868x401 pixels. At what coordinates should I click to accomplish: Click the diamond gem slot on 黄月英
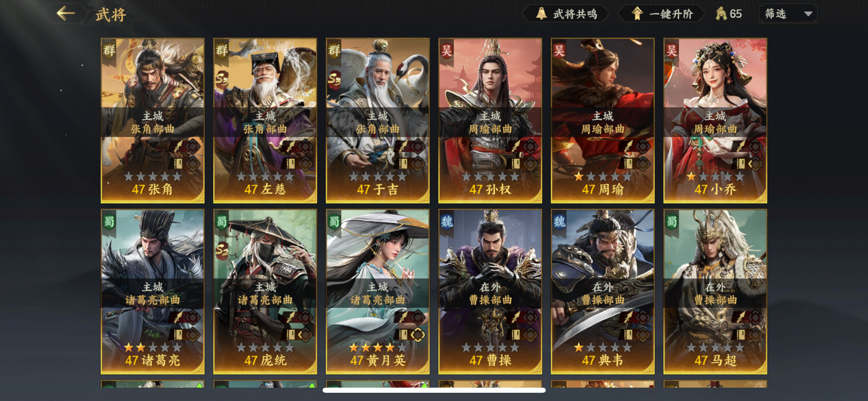coord(418,335)
